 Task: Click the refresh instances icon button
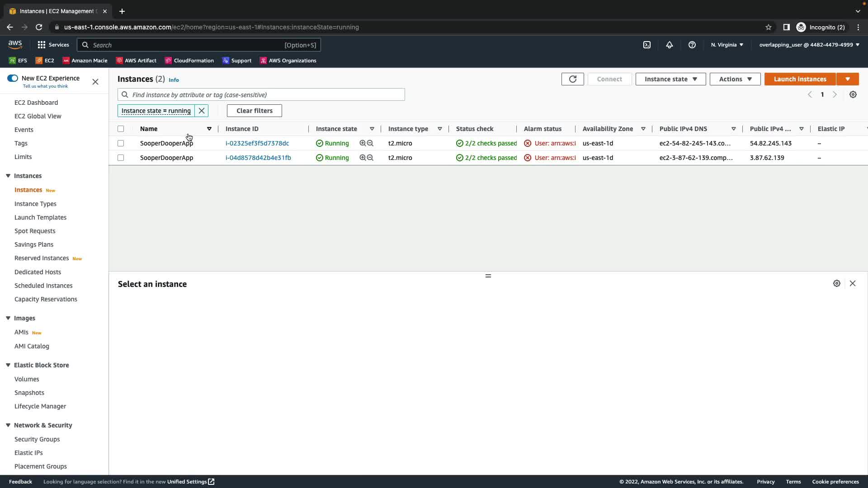tap(572, 79)
